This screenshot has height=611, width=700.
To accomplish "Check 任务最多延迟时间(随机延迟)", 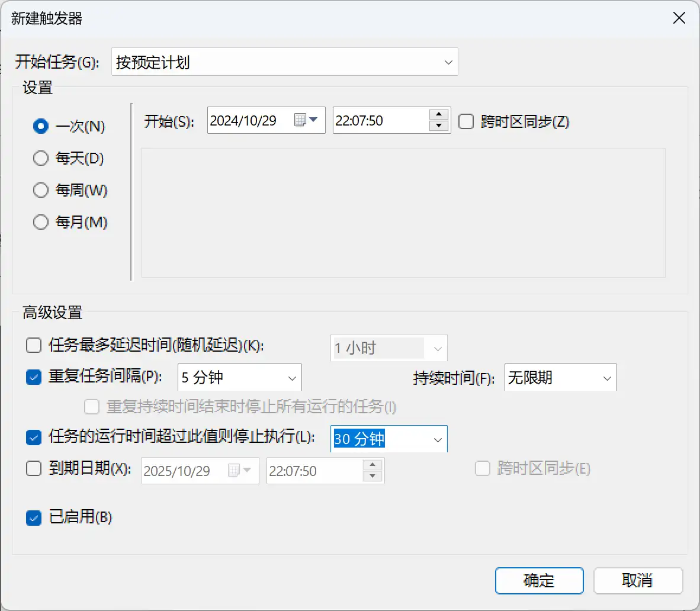I will pyautogui.click(x=33, y=345).
